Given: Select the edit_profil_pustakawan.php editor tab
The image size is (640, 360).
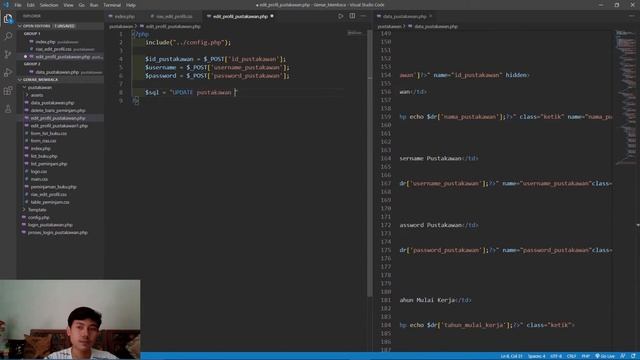Looking at the screenshot, I should tap(240, 16).
